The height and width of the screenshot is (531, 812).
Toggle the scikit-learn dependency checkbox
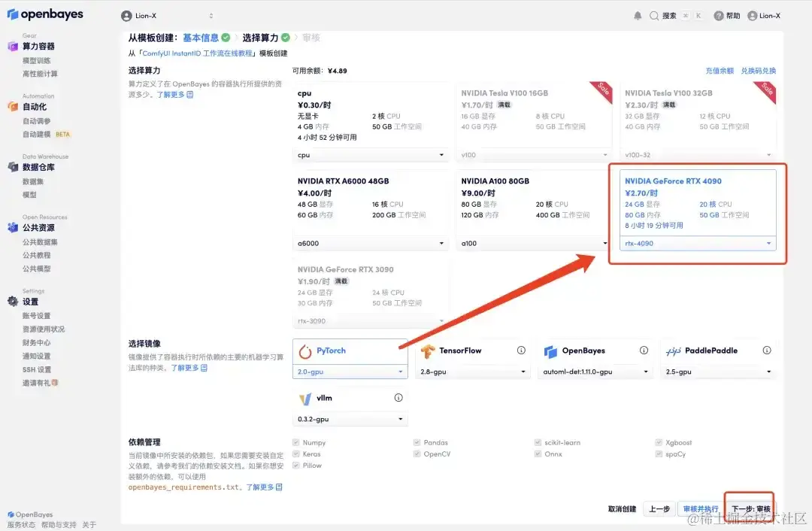[538, 442]
